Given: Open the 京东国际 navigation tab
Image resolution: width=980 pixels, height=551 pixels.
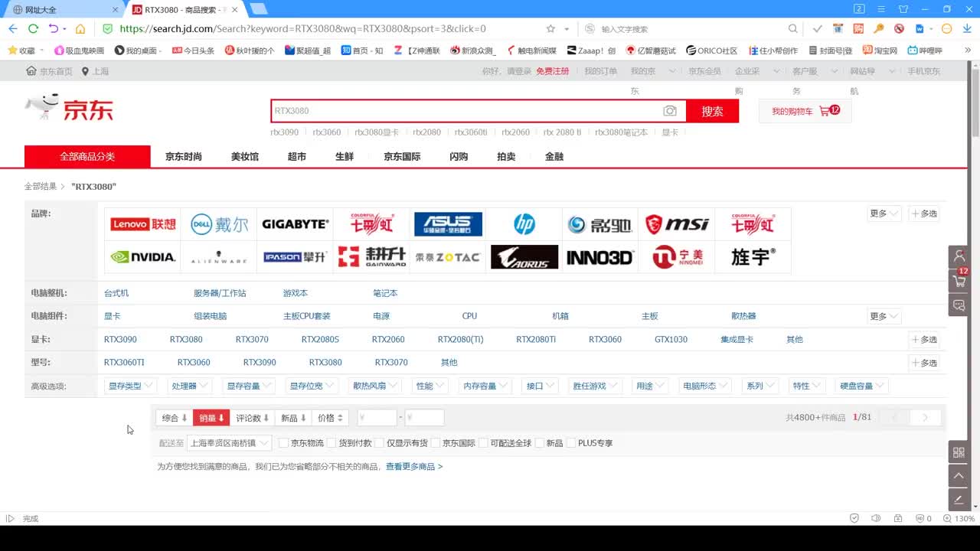Looking at the screenshot, I should [x=402, y=156].
